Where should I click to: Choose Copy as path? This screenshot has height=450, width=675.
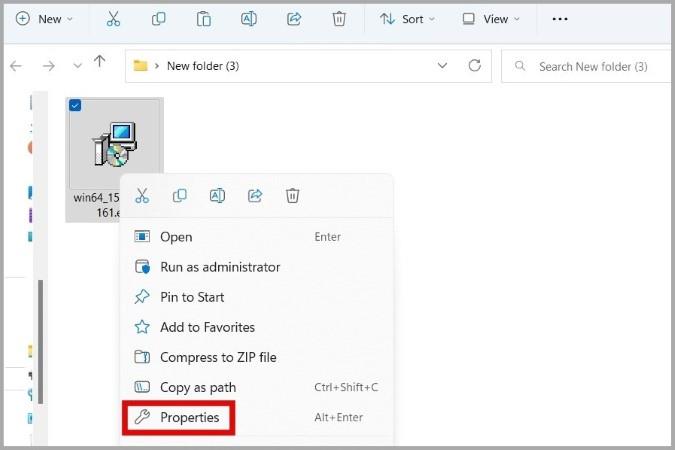[257, 387]
